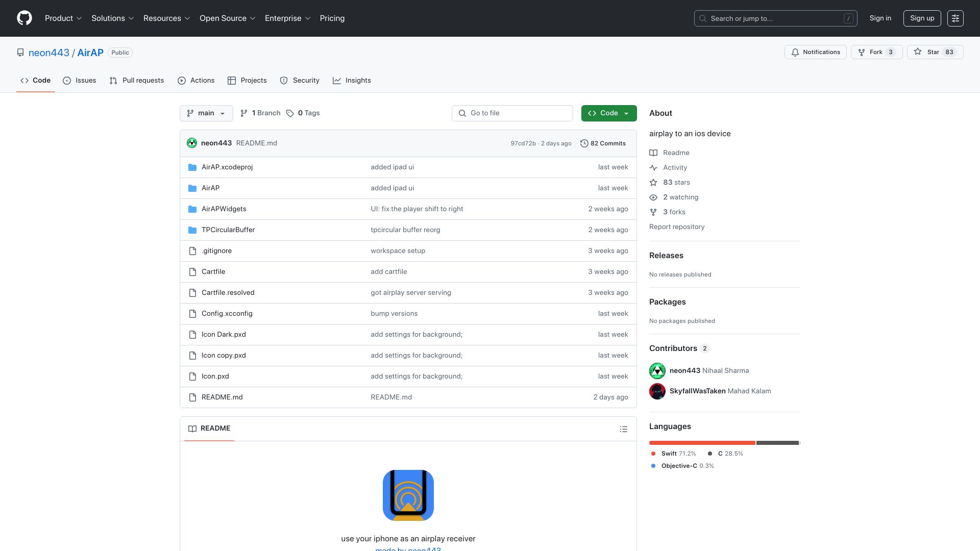Click the Swift segment of language bar
Screen dimensions: 980x551
pyautogui.click(x=702, y=443)
